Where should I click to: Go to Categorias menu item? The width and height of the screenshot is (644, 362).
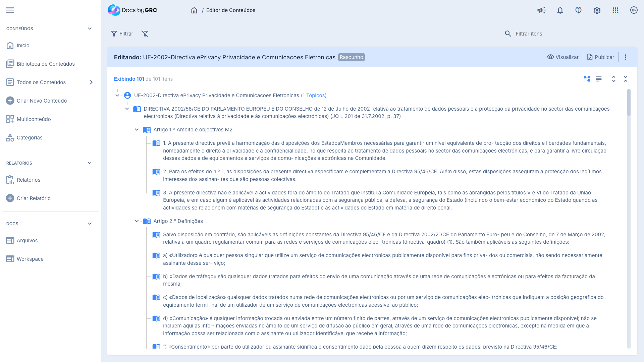click(x=30, y=138)
